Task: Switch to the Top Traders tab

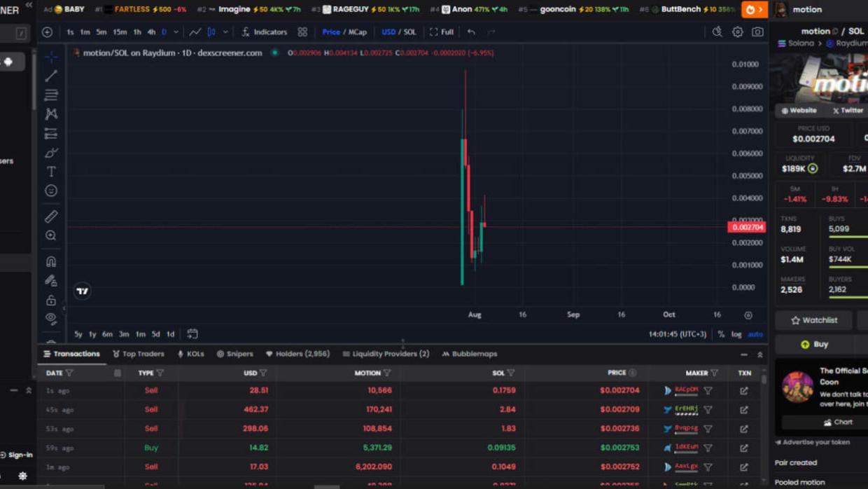Action: 139,354
